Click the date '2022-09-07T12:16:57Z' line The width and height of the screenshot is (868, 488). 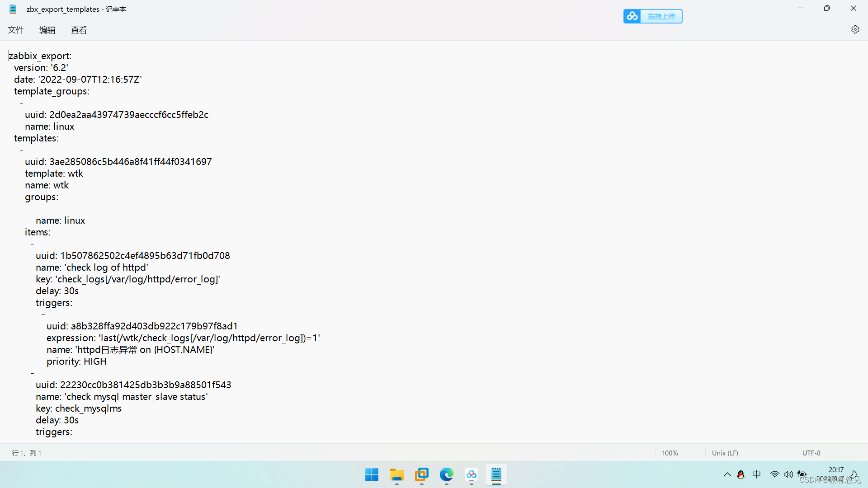click(x=78, y=80)
